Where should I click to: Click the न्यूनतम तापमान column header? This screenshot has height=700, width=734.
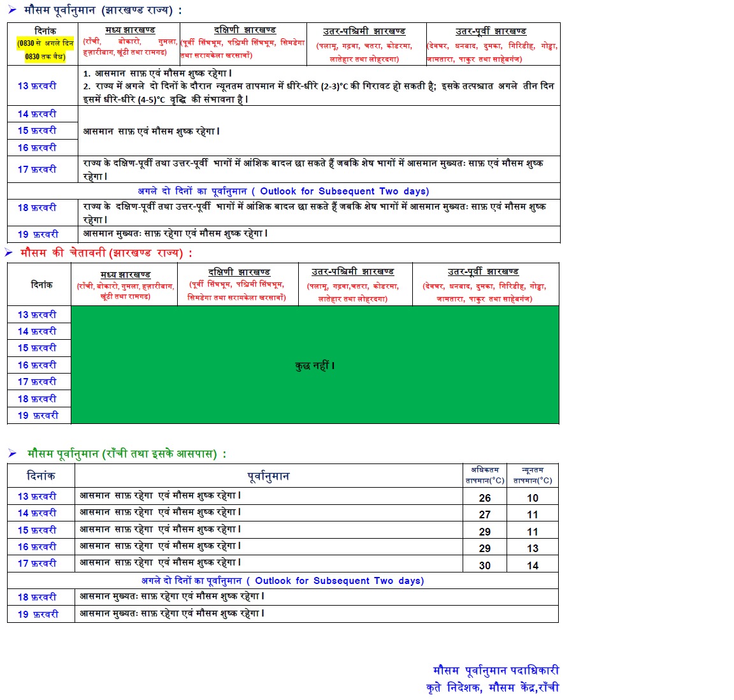pos(533,475)
